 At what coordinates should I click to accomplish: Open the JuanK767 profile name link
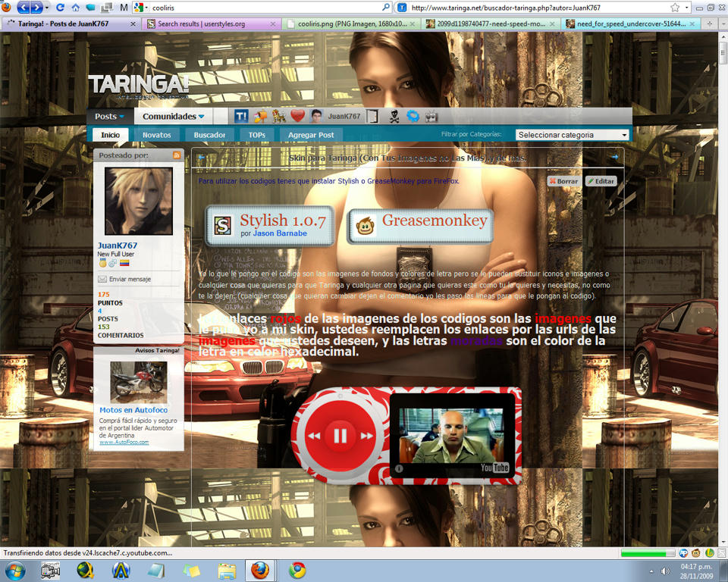(118, 245)
